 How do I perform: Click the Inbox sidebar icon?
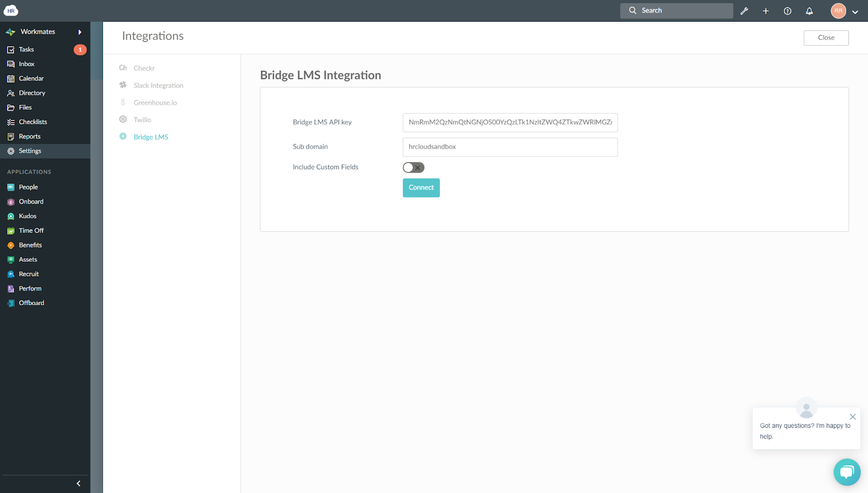(x=11, y=64)
